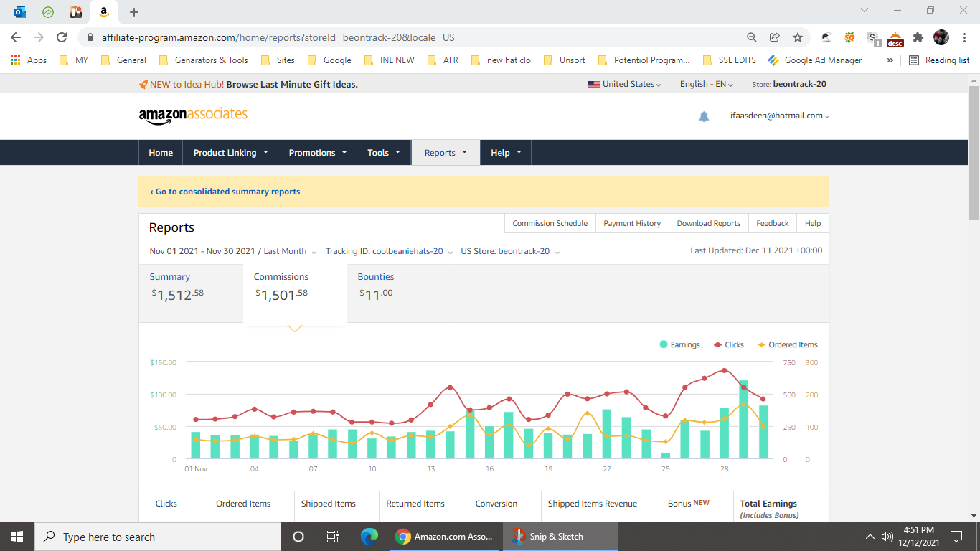Click the Windows taskbar search box
The width and height of the screenshot is (980, 551).
[x=158, y=537]
